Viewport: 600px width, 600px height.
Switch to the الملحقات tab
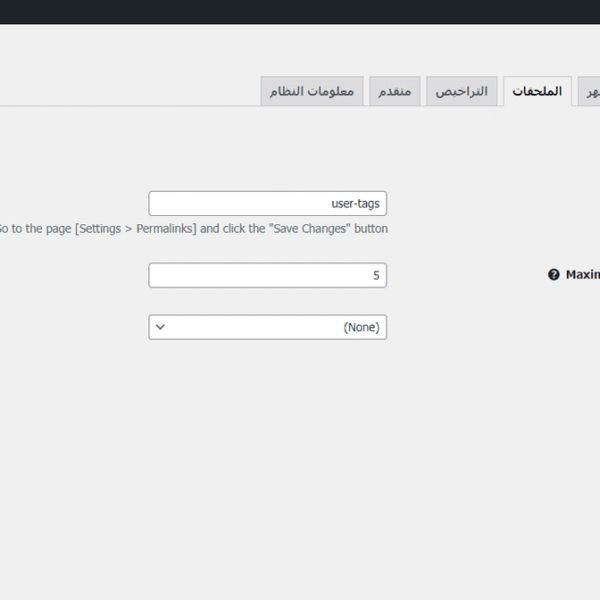tap(537, 91)
